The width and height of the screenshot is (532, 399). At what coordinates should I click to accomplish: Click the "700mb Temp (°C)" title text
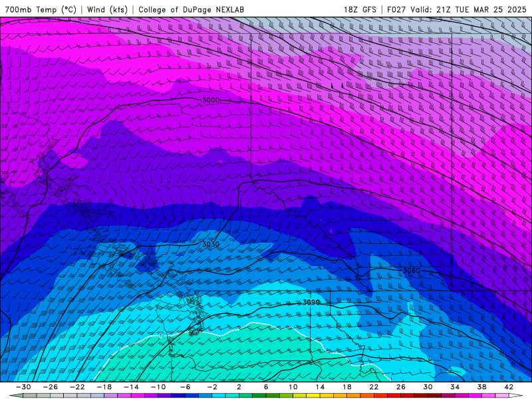click(x=41, y=9)
